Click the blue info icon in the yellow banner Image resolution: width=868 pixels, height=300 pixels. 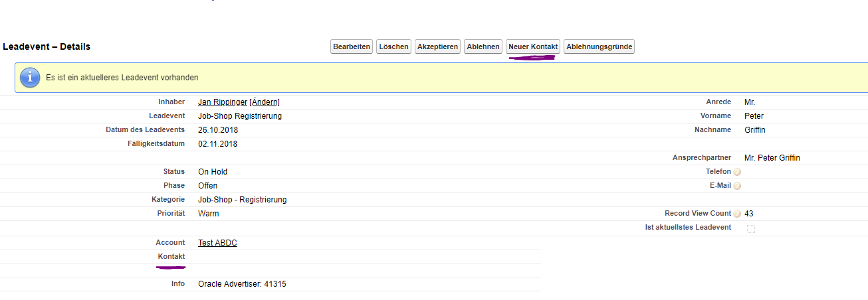31,78
